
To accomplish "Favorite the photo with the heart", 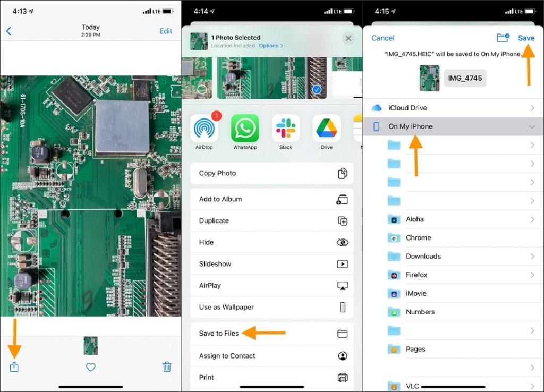I will coord(90,367).
